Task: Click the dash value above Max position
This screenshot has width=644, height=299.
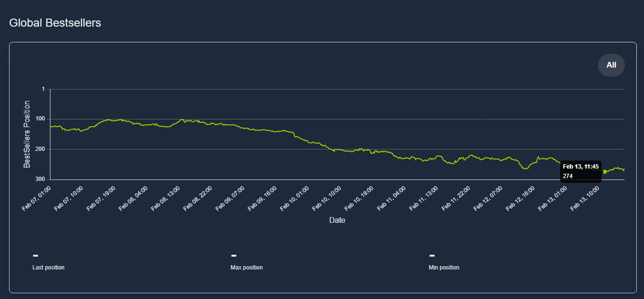Action: coord(233,255)
